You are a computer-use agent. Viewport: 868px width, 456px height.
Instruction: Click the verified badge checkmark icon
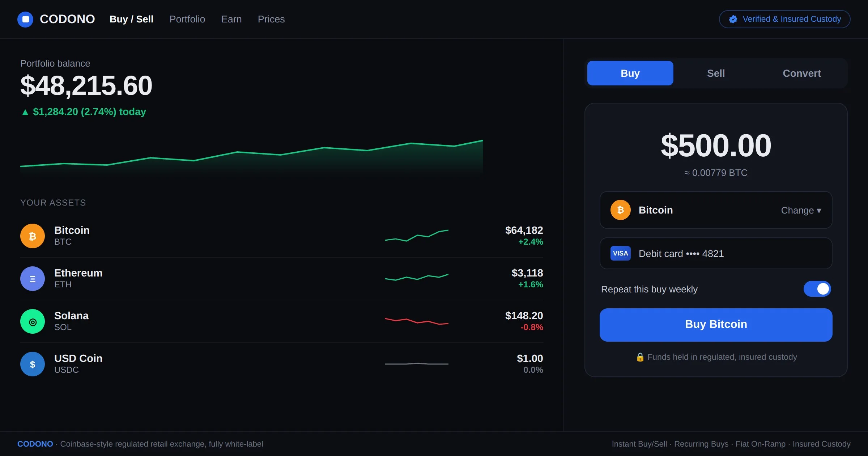[733, 19]
